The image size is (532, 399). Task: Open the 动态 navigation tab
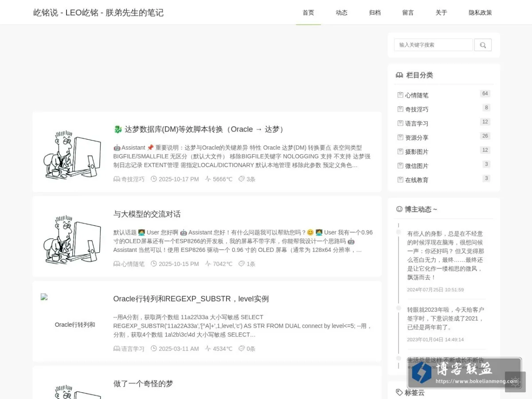pos(341,12)
